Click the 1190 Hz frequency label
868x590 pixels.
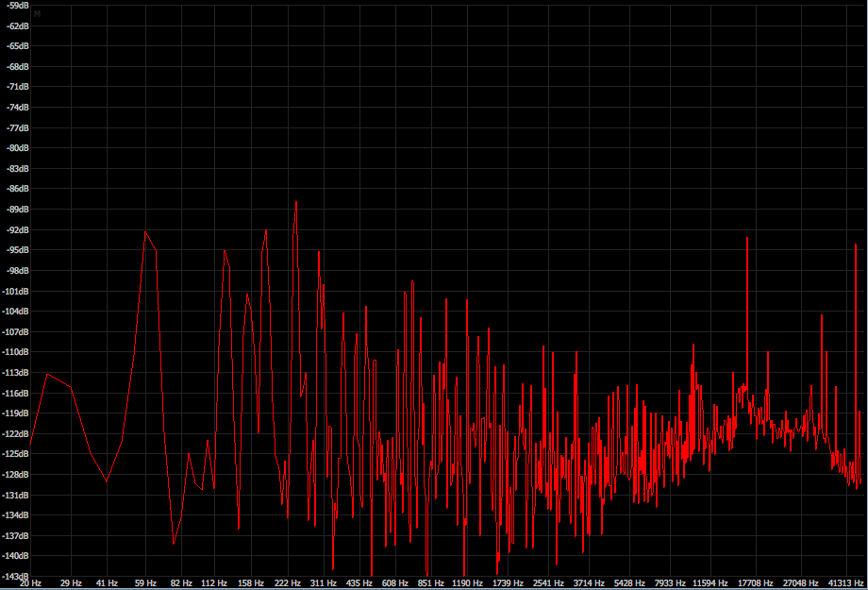pyautogui.click(x=467, y=582)
